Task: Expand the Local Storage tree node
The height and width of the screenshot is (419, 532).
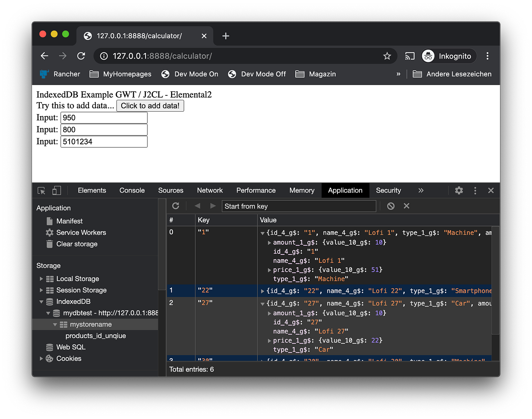Action: [x=41, y=279]
